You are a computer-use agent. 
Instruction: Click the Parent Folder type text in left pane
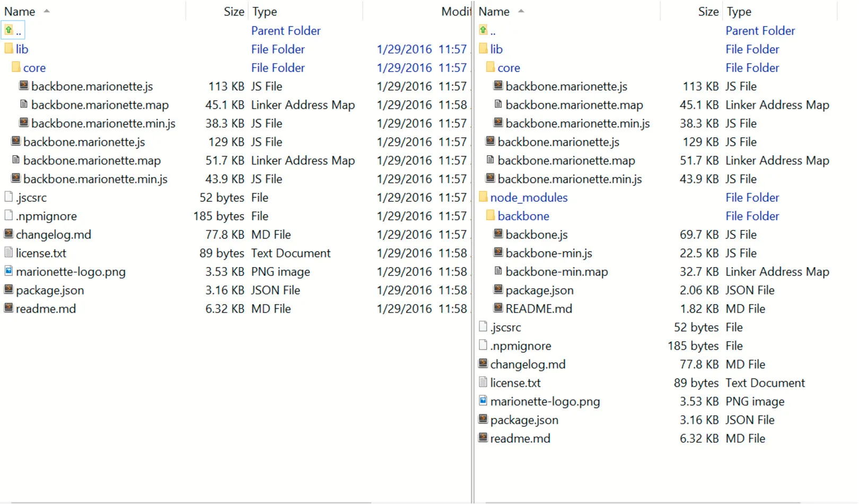click(286, 31)
